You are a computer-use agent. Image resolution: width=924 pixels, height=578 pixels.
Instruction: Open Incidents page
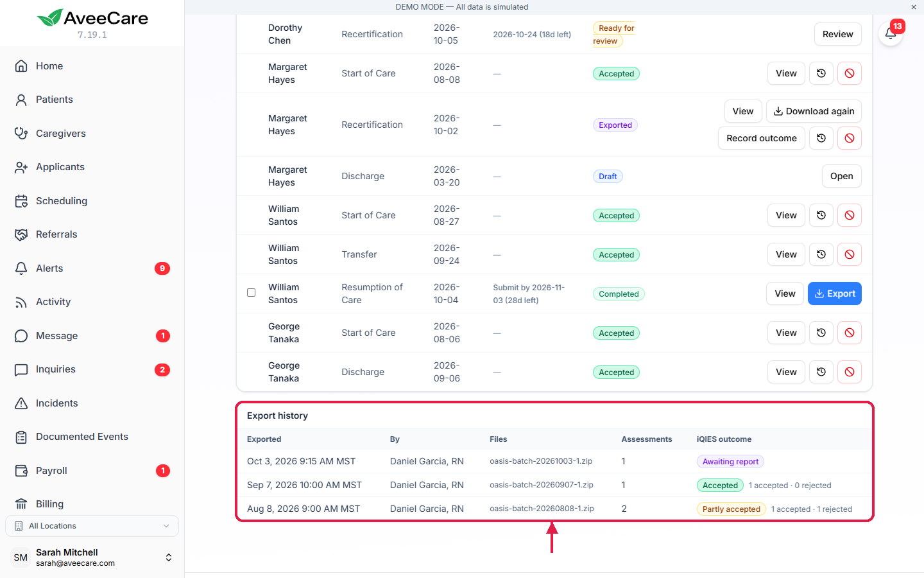click(92, 403)
